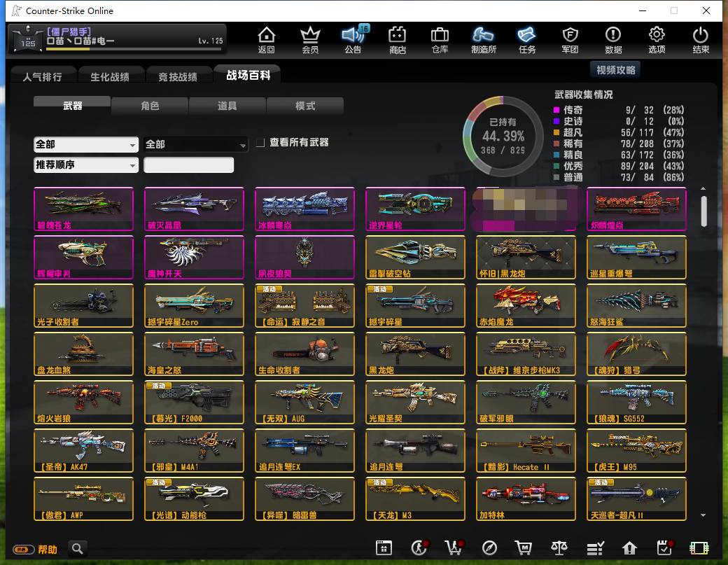Click the checklist icon in bottom bar
728x565 pixels.
pos(595,548)
